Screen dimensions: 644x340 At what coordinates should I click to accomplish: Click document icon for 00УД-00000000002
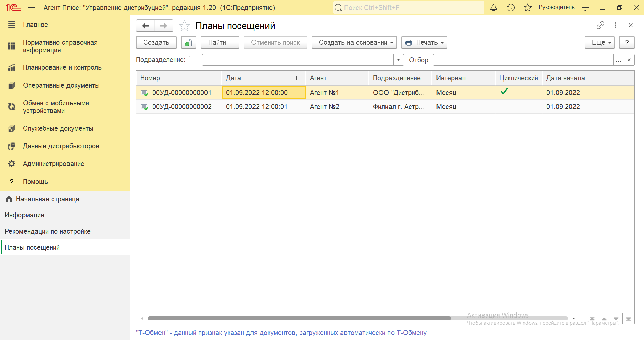pos(145,107)
